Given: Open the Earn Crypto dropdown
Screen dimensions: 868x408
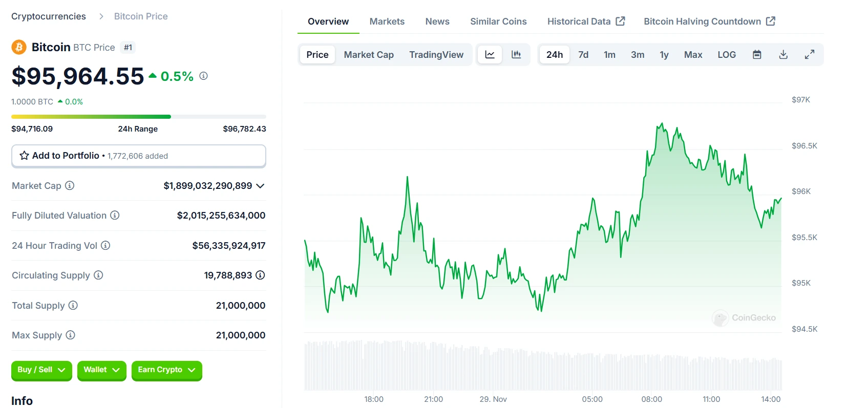Looking at the screenshot, I should pyautogui.click(x=167, y=370).
